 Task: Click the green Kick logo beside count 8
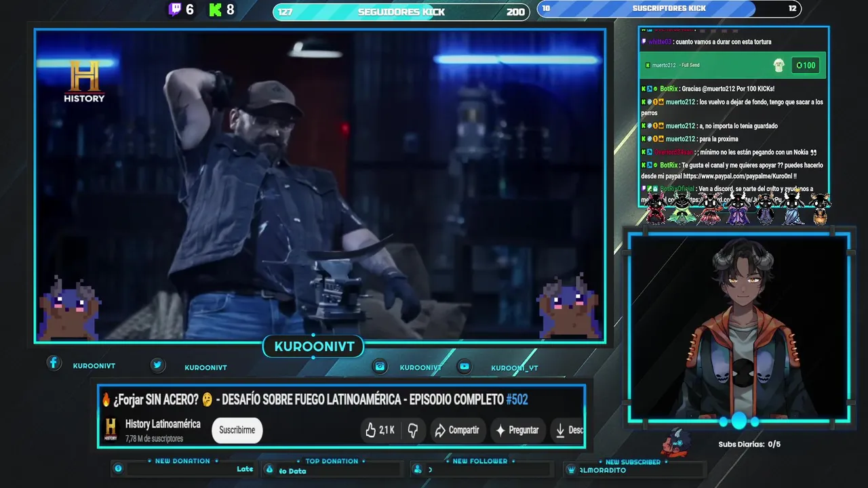[216, 9]
